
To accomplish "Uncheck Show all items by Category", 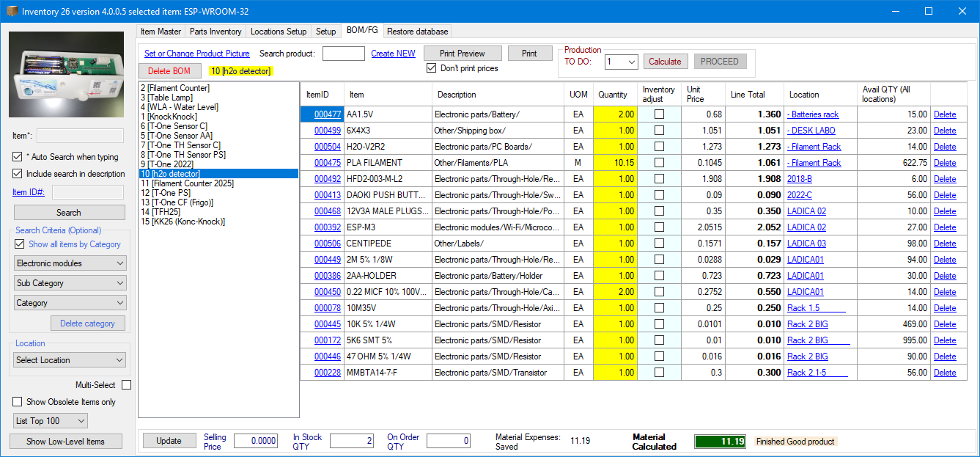I will [x=19, y=244].
